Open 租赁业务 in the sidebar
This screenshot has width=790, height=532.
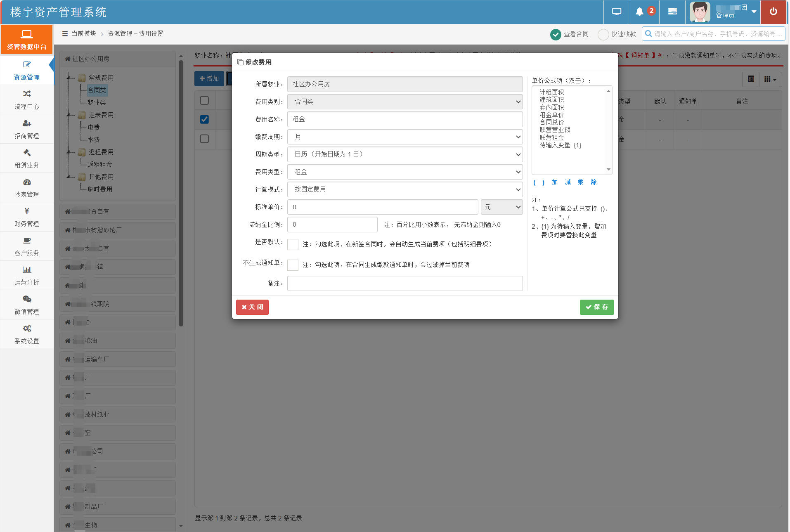pyautogui.click(x=27, y=158)
